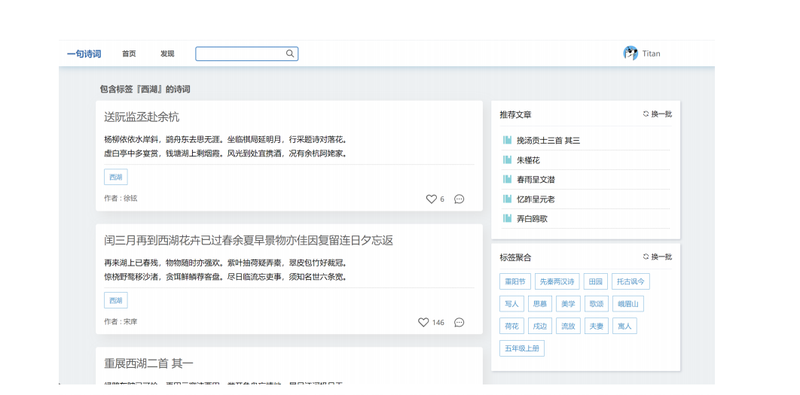Select the 夫妻 tag

(x=596, y=326)
